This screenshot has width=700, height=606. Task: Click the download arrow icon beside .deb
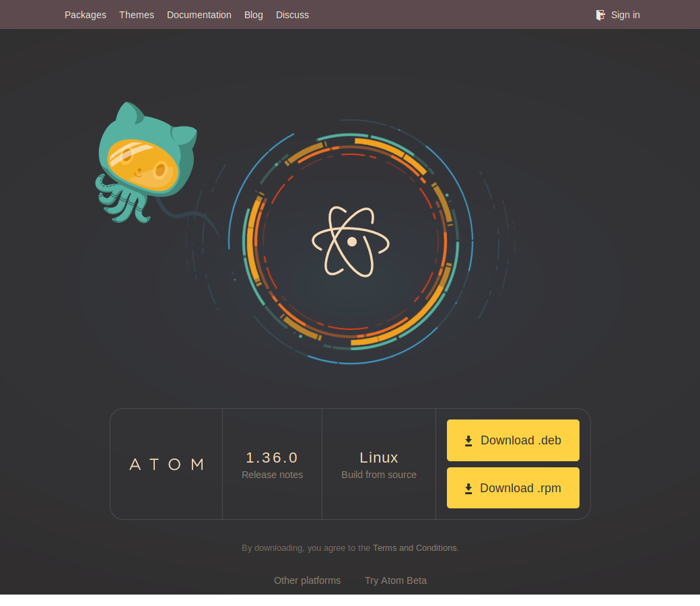click(468, 441)
